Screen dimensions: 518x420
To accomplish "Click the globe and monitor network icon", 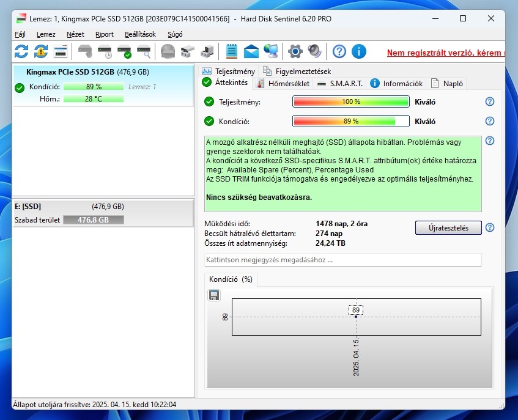I will tap(271, 51).
